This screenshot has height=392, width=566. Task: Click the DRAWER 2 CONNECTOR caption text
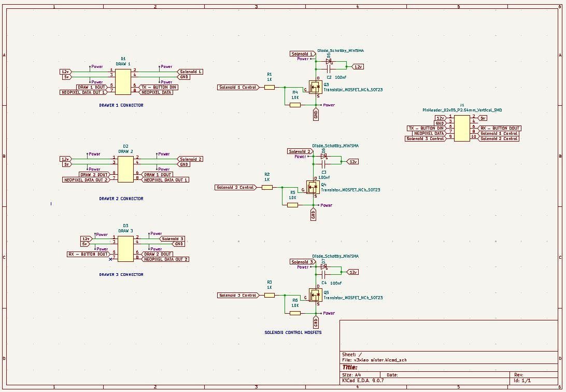click(x=121, y=199)
